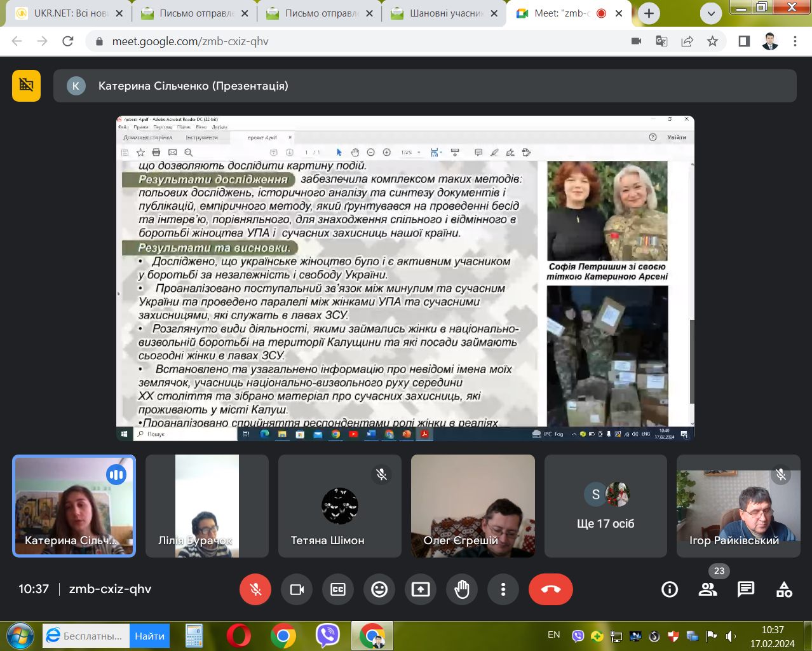The height and width of the screenshot is (651, 812).
Task: Open the emoji reactions button
Action: click(x=379, y=589)
